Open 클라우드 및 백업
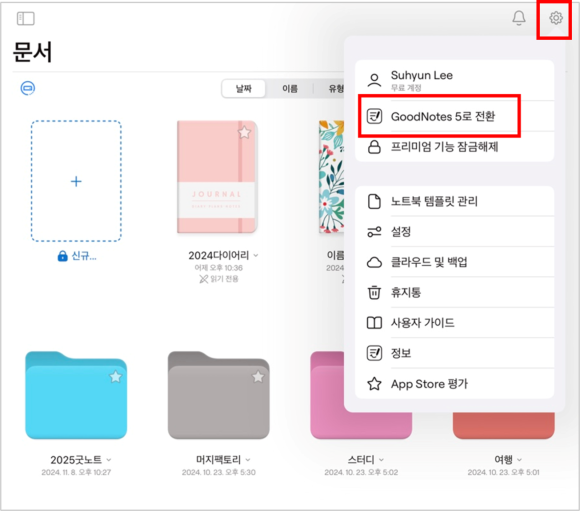 [x=454, y=262]
